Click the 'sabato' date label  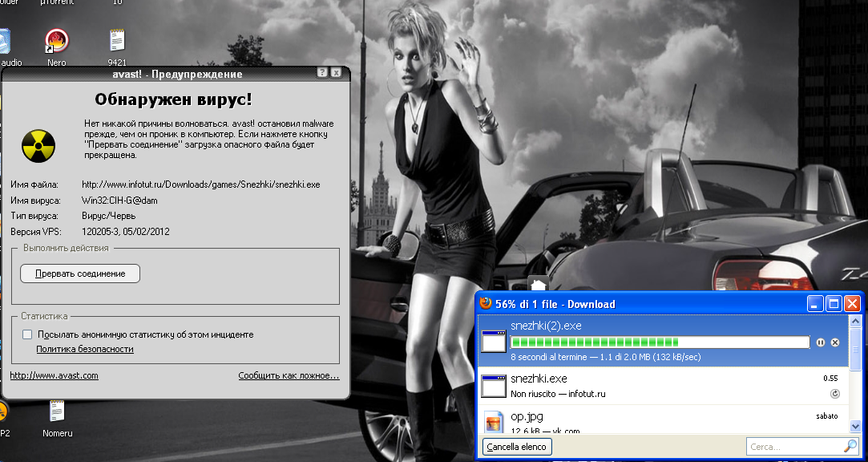(827, 416)
